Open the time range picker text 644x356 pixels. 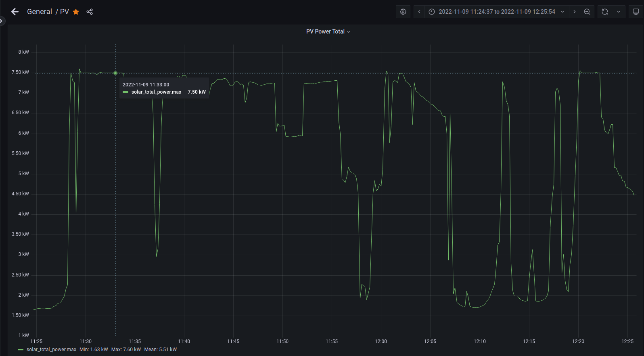pyautogui.click(x=496, y=12)
